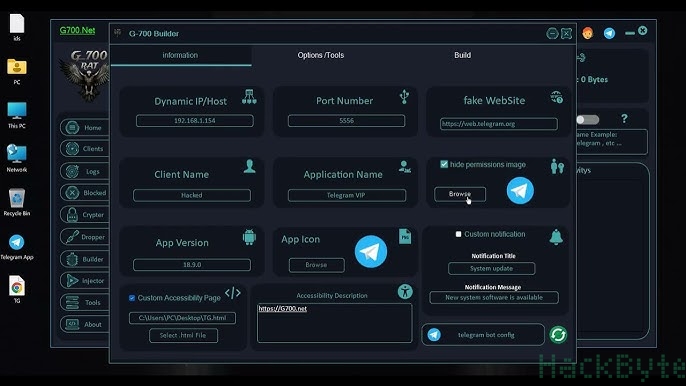
Task: Open the PC user folder on desktop
Action: [x=17, y=71]
